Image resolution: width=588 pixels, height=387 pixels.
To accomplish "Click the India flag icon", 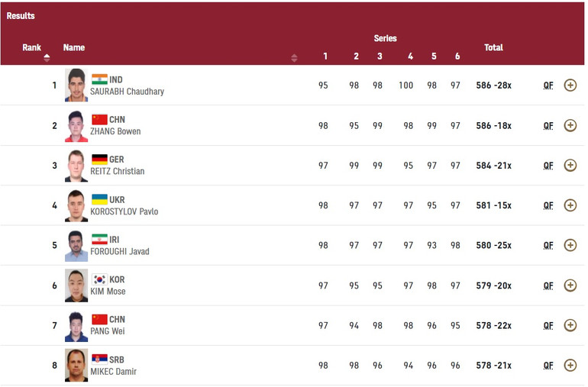I will pos(99,79).
